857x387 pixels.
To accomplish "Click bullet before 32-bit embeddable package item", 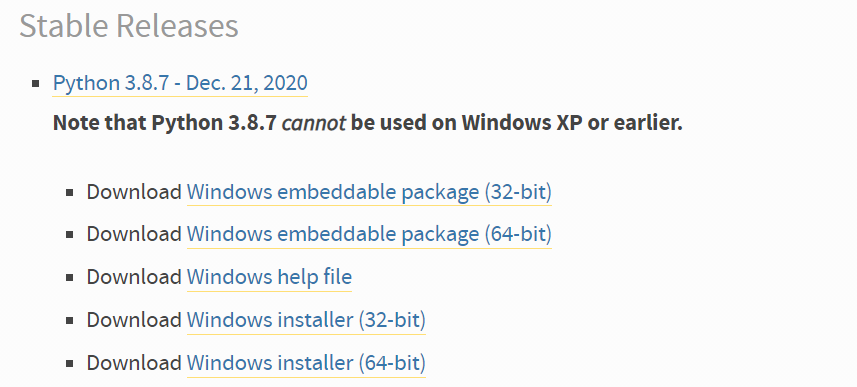I will 69,192.
